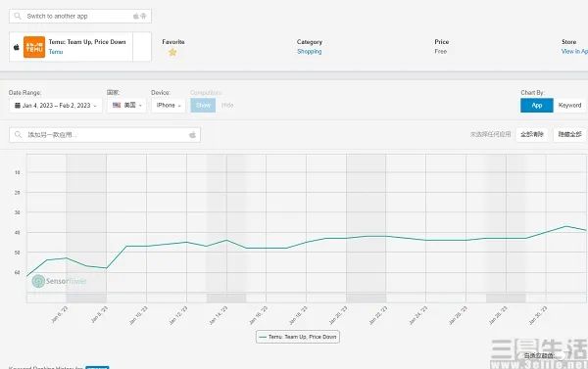Click platform icons in app switcher search box
Viewport: 588px width, 369px height.
[139, 16]
